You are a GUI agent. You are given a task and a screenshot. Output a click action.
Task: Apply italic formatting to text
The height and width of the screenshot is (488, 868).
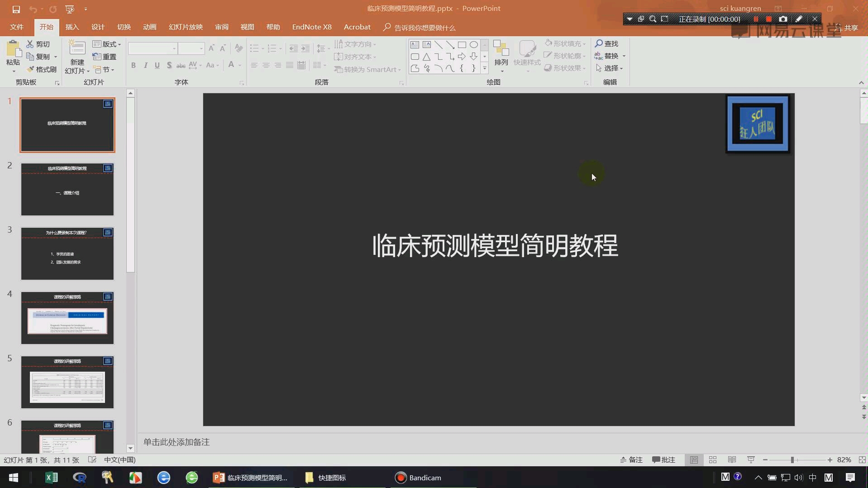click(x=145, y=65)
